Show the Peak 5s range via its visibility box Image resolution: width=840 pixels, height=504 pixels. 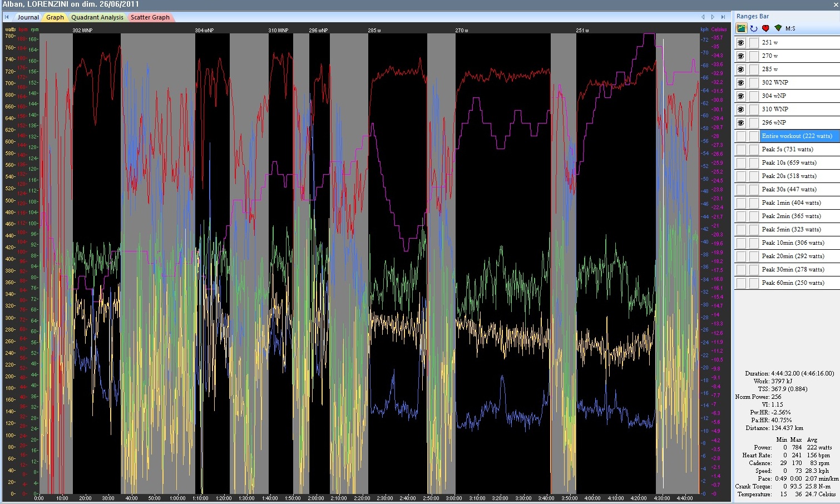click(x=741, y=149)
